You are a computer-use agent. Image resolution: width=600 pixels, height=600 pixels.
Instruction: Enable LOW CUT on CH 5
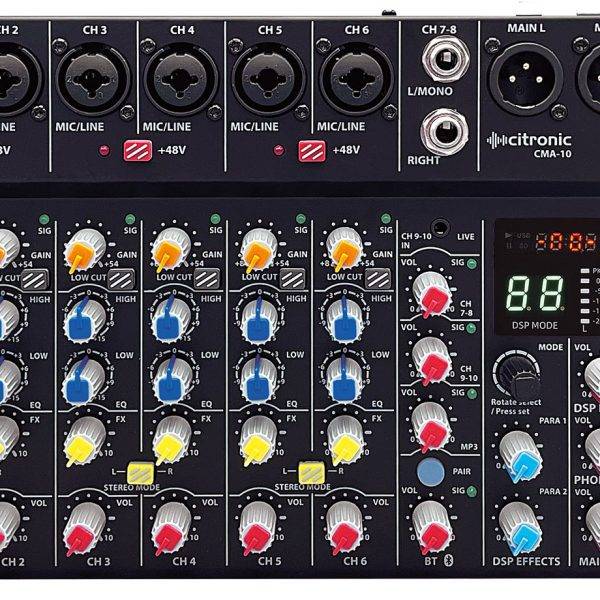click(292, 279)
